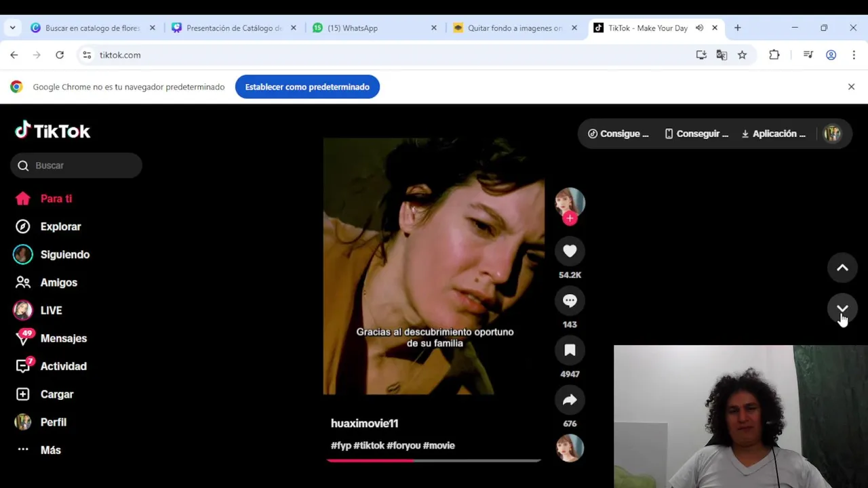Image resolution: width=868 pixels, height=488 pixels.
Task: Like the video with the heart icon
Action: [x=570, y=251]
